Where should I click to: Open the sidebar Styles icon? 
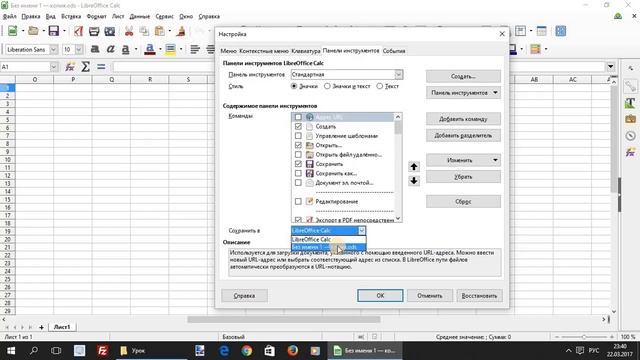pyautogui.click(x=630, y=102)
